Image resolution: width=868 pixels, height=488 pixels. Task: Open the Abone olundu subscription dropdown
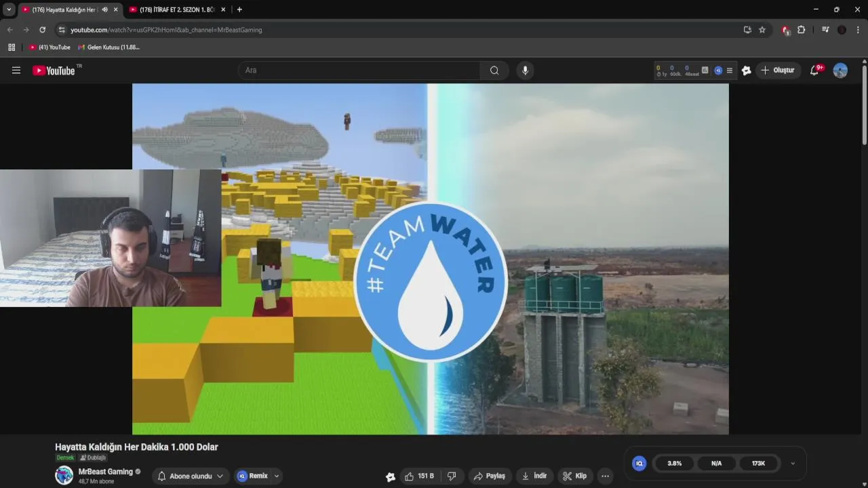pyautogui.click(x=190, y=476)
